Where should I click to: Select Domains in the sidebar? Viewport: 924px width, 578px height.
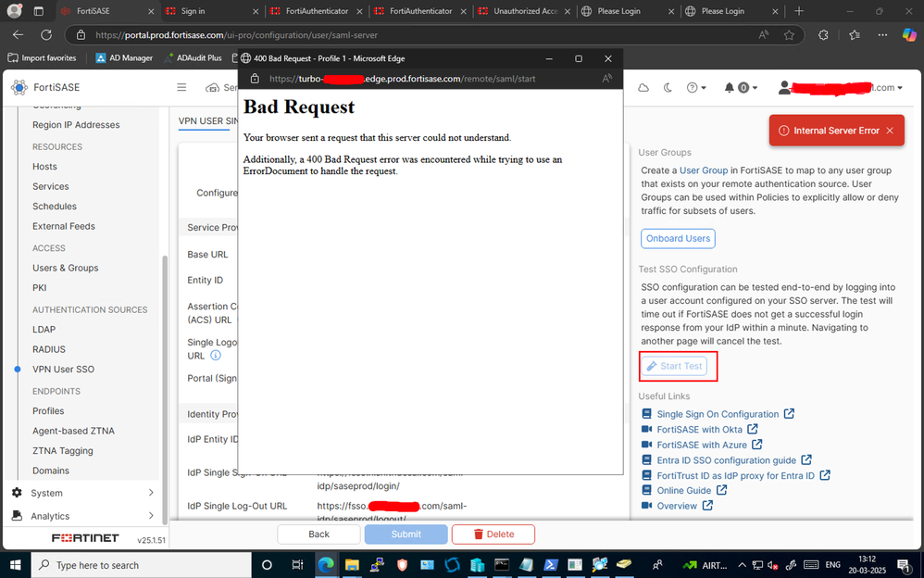tap(51, 471)
